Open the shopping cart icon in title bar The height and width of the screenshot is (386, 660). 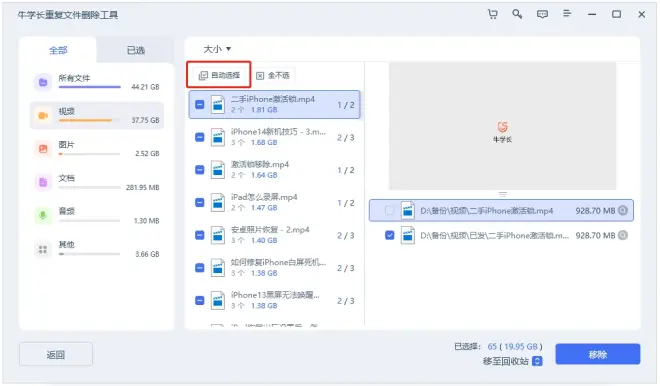tap(492, 14)
